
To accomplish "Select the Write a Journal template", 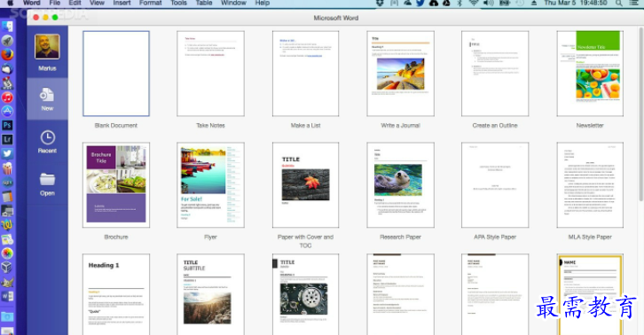I will (400, 74).
